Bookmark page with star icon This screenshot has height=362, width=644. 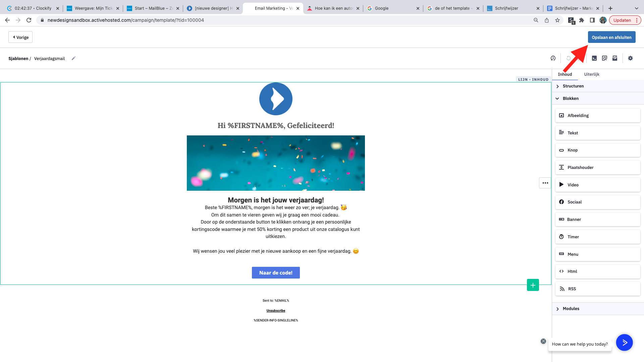click(x=557, y=20)
